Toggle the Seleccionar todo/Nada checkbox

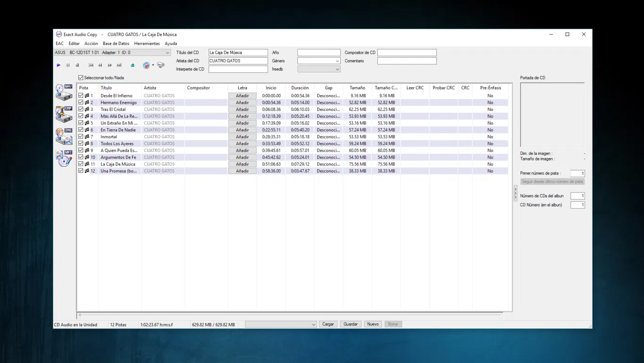click(x=81, y=78)
